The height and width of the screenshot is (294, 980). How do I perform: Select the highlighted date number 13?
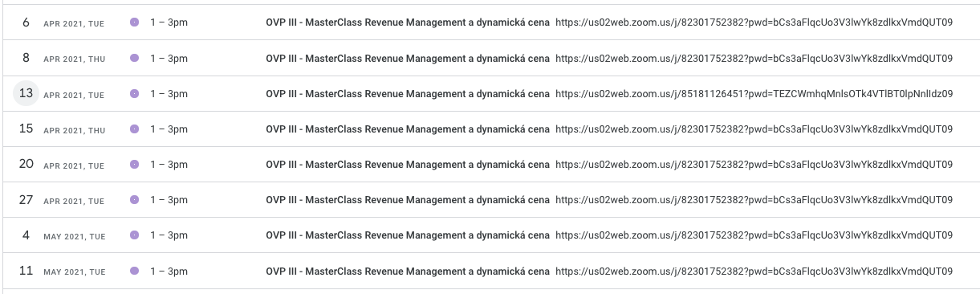[x=26, y=93]
